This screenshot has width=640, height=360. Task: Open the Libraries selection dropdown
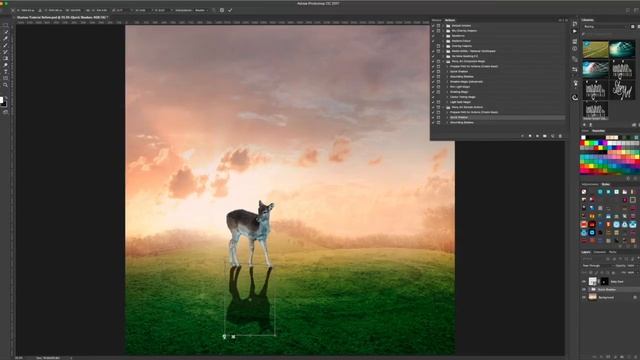point(605,27)
